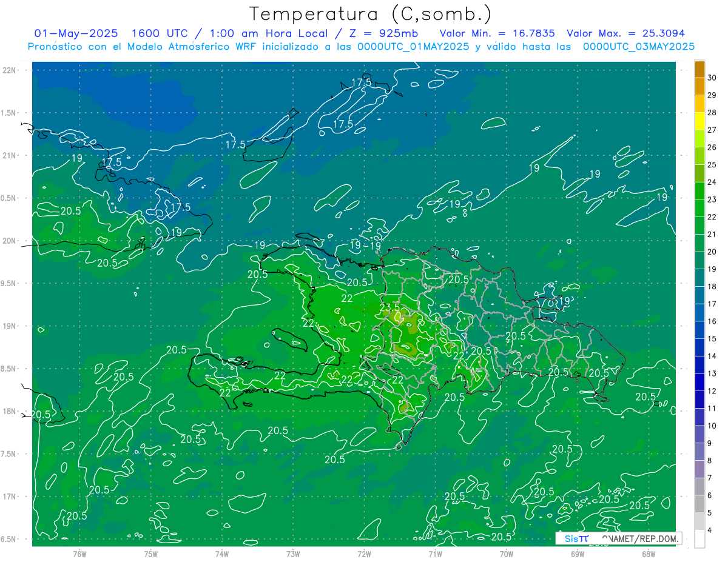Click the colorbar scale label "10"
The height and width of the screenshot is (562, 728).
pos(712,426)
